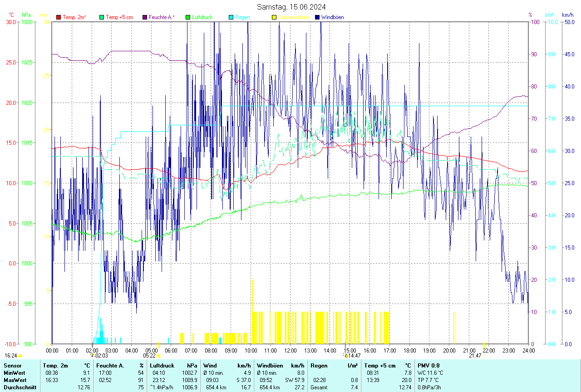The width and height of the screenshot is (581, 392).
Task: Click the 'MinWert' row label
Action: coord(14,373)
